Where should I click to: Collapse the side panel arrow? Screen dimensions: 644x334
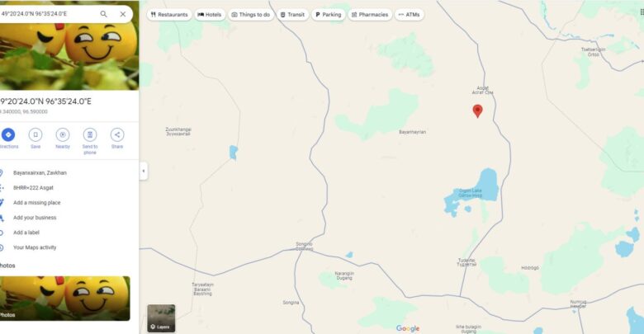[x=144, y=171]
